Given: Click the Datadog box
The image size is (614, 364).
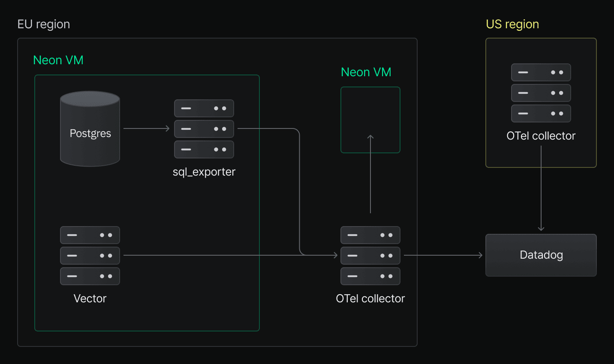Looking at the screenshot, I should pyautogui.click(x=541, y=255).
